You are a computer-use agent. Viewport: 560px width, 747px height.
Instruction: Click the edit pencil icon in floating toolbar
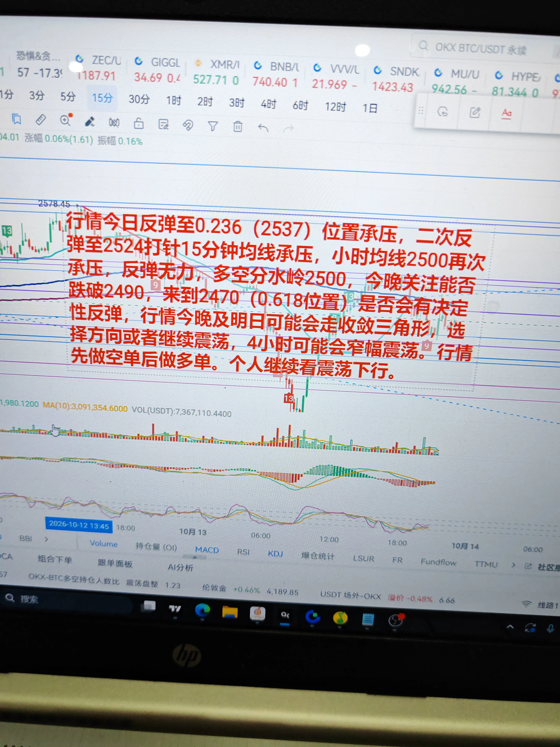475,113
